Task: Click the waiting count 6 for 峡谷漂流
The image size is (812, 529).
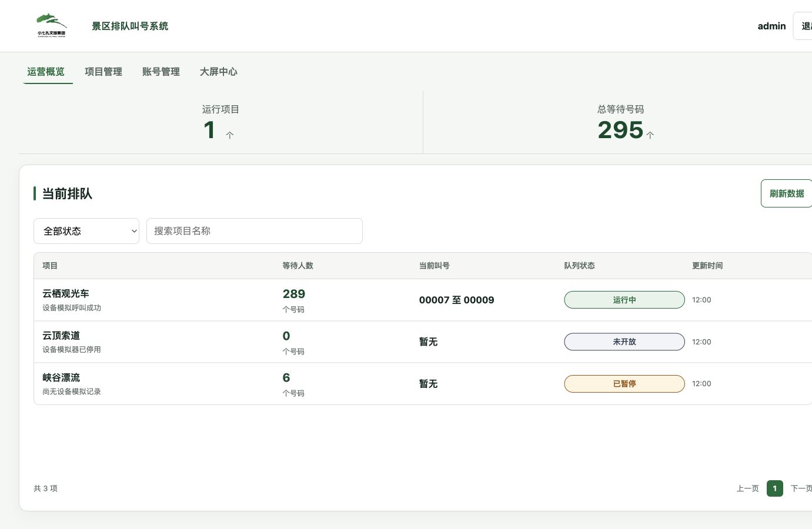Action: click(286, 377)
